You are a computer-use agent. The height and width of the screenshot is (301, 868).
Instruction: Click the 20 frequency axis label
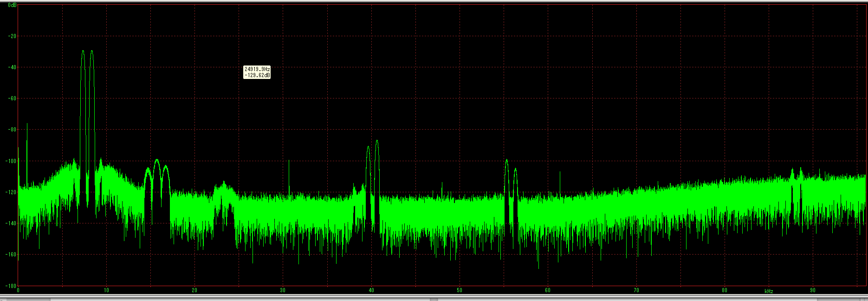pos(194,290)
